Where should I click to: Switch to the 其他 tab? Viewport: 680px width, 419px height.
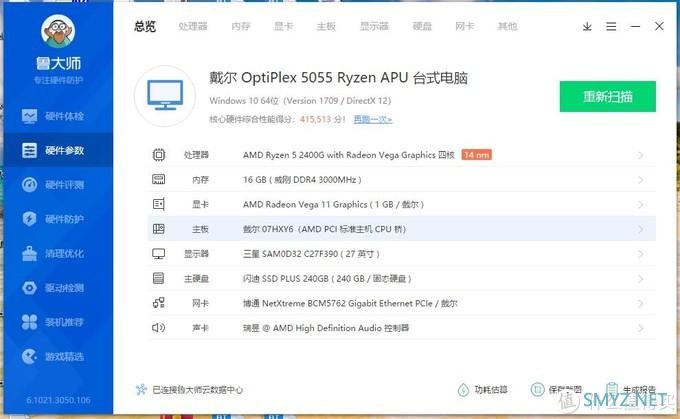tap(507, 26)
